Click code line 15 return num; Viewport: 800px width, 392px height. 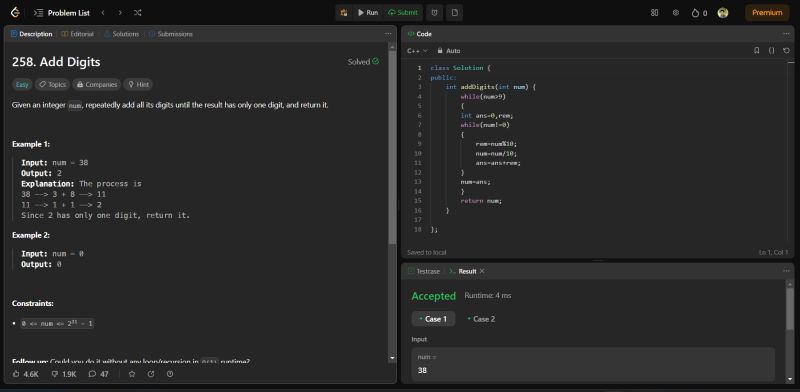click(481, 201)
